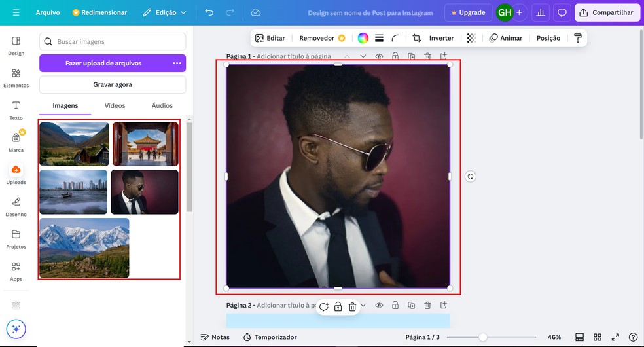Screen dimensions: 644x347
Task: Open the crop tool in image toolbar
Action: point(416,38)
